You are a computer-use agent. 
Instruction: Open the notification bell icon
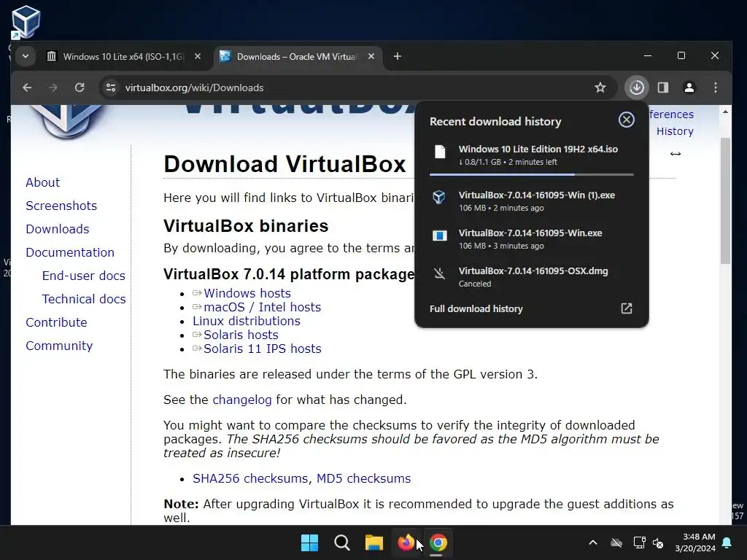tap(727, 542)
